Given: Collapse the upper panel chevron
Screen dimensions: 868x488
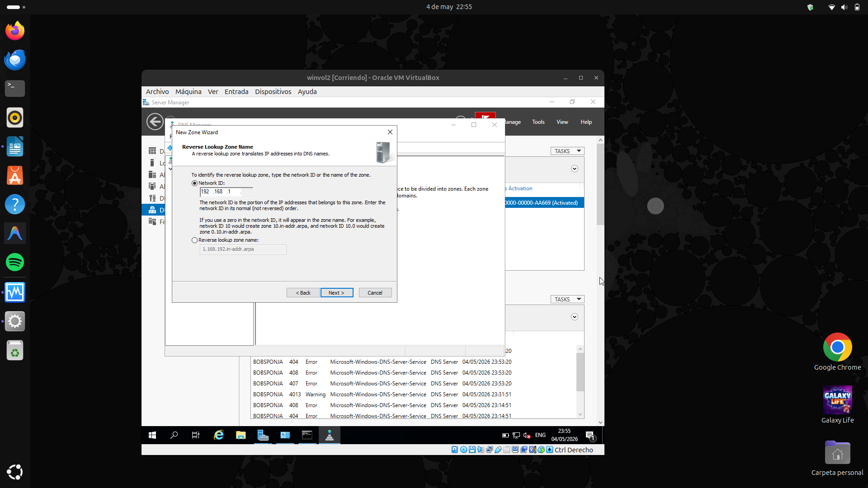Looking at the screenshot, I should (x=575, y=169).
